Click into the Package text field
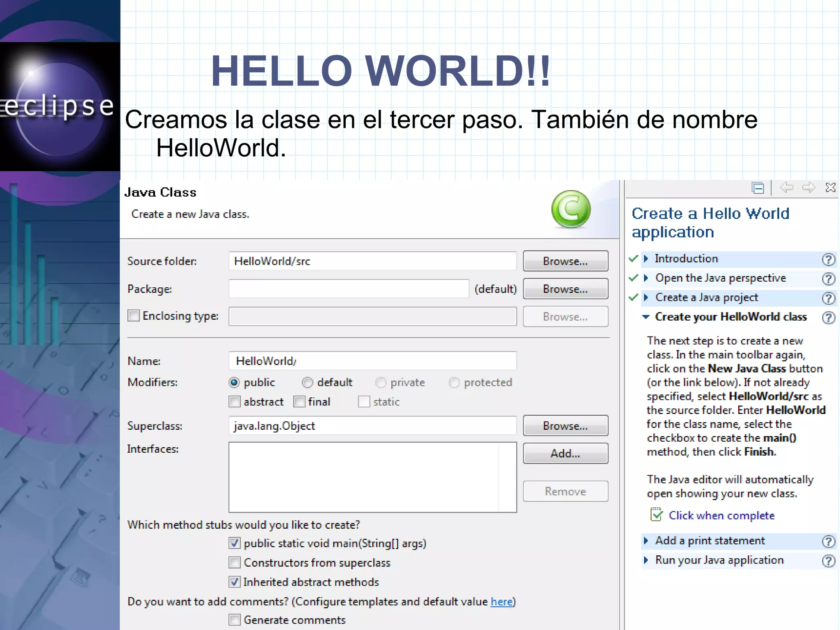The height and width of the screenshot is (630, 840). point(349,289)
